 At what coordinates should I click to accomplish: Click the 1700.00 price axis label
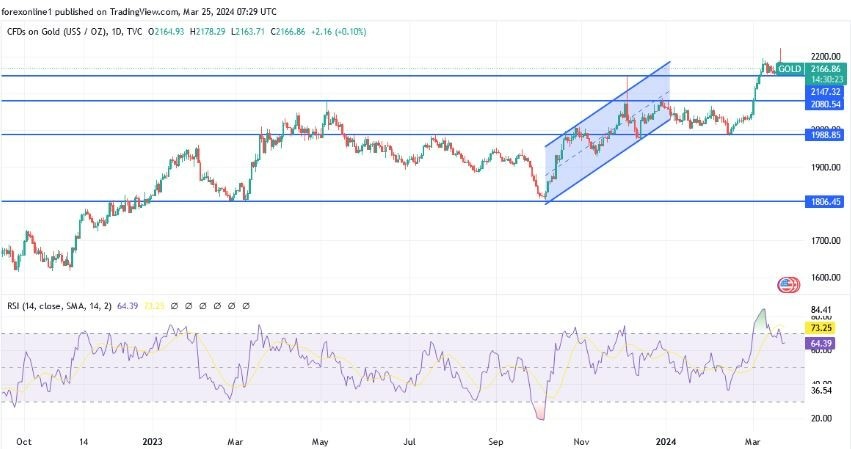coord(825,241)
